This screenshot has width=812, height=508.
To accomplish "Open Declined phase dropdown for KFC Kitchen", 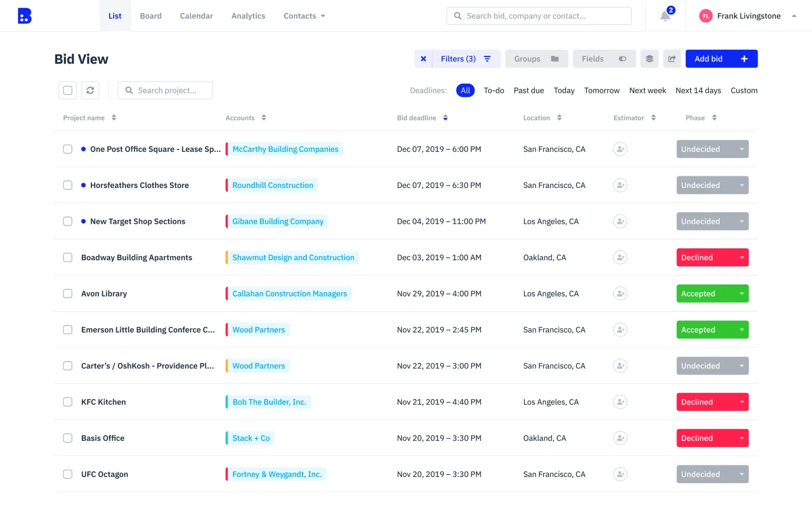I will [712, 402].
